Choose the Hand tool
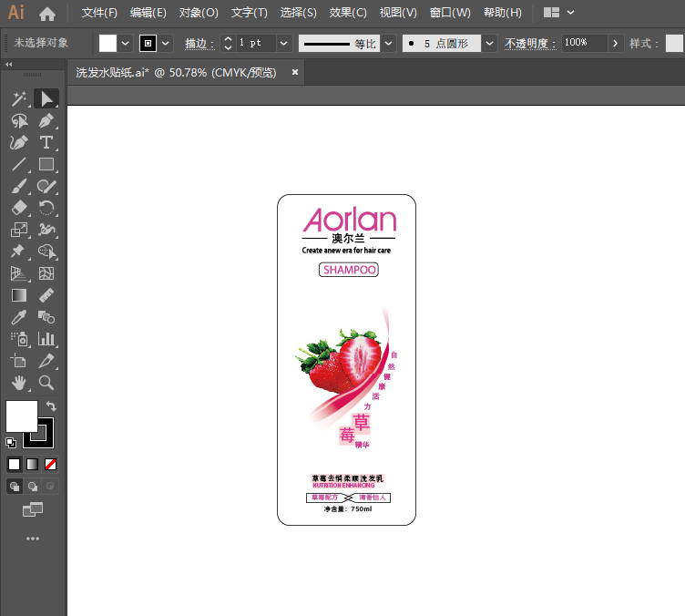Image resolution: width=685 pixels, height=616 pixels. tap(18, 383)
